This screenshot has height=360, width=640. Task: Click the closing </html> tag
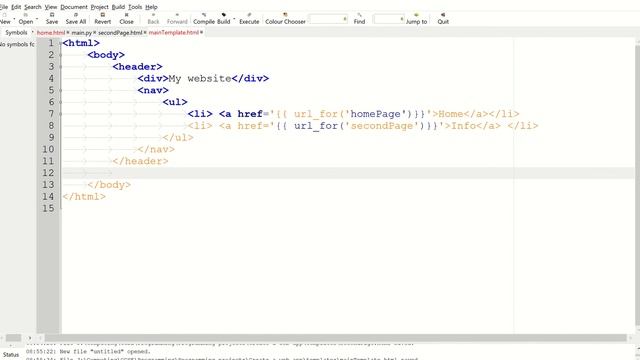tap(84, 197)
